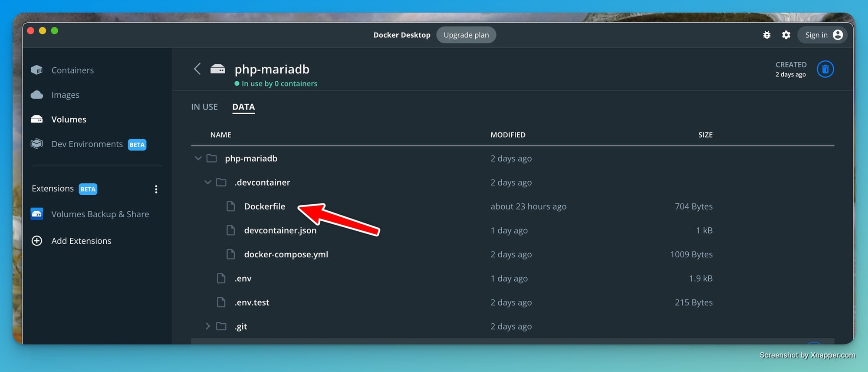This screenshot has width=868, height=372.
Task: Select devcontainer.json file name
Action: pyautogui.click(x=280, y=230)
